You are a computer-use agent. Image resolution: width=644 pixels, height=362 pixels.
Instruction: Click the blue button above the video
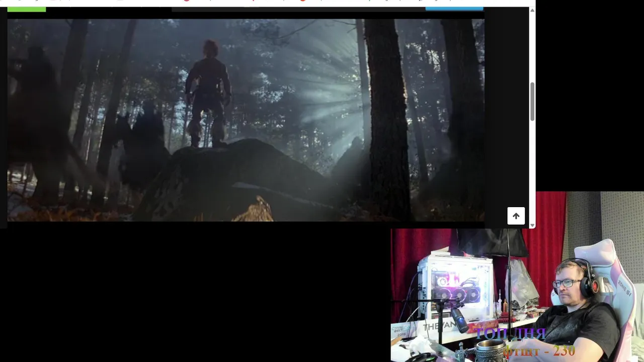tap(454, 9)
